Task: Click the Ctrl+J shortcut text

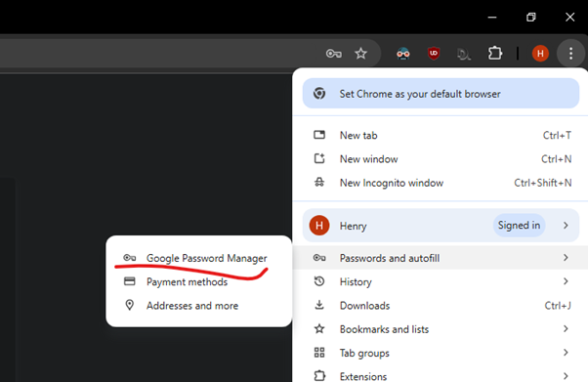Action: (558, 306)
